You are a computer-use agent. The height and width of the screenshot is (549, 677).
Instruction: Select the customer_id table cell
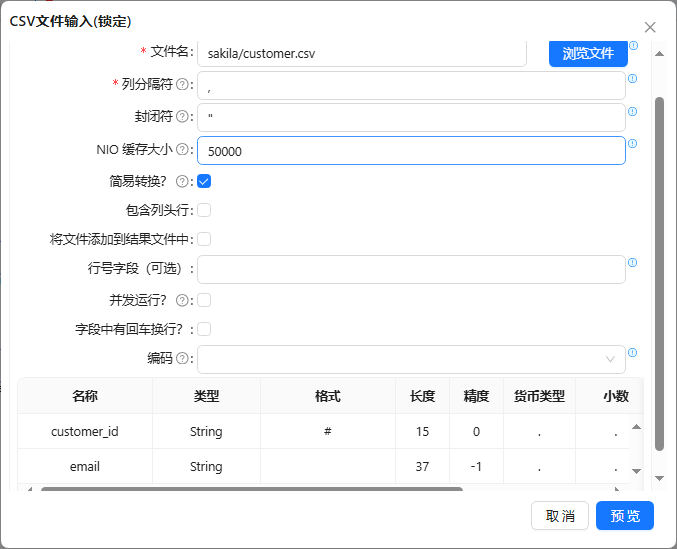pos(85,432)
